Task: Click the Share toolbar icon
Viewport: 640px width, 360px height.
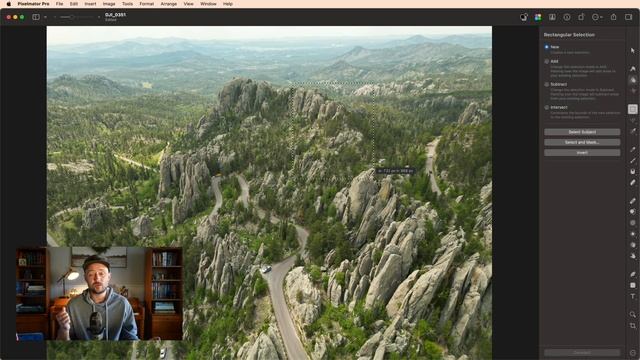Action: click(613, 17)
